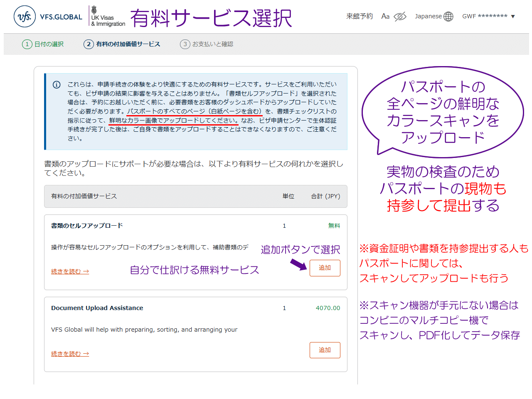Click the info icon in blue notice box
Viewport: 532px width, 399px height.
(x=57, y=85)
